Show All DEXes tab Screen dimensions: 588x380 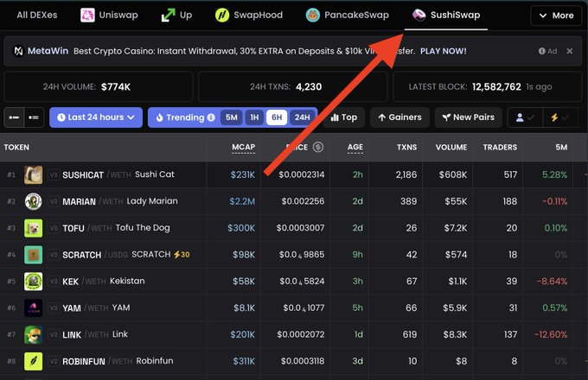click(36, 16)
